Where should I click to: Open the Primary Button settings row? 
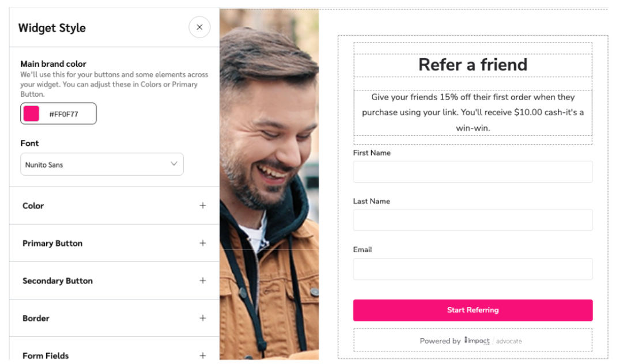(x=114, y=243)
